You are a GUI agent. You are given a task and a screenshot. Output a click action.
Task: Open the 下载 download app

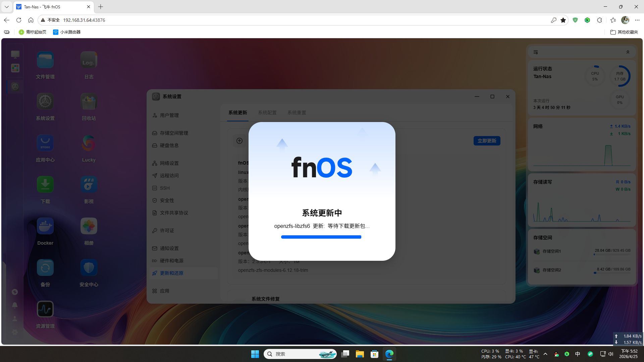pos(45,185)
